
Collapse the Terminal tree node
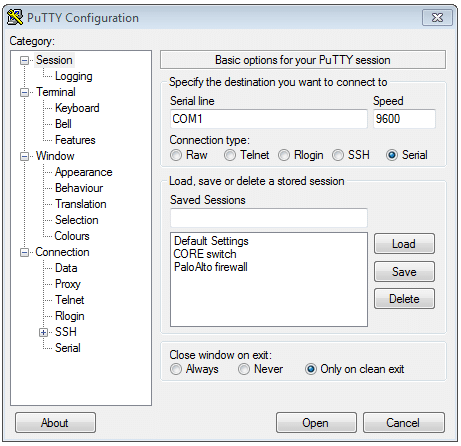tap(24, 92)
